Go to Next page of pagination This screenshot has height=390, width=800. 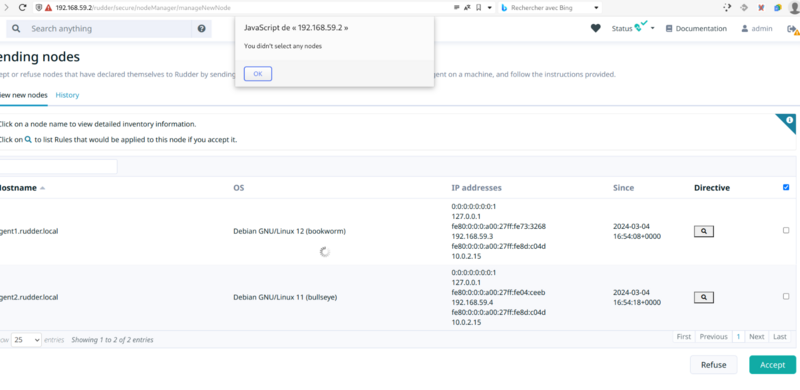pos(757,337)
